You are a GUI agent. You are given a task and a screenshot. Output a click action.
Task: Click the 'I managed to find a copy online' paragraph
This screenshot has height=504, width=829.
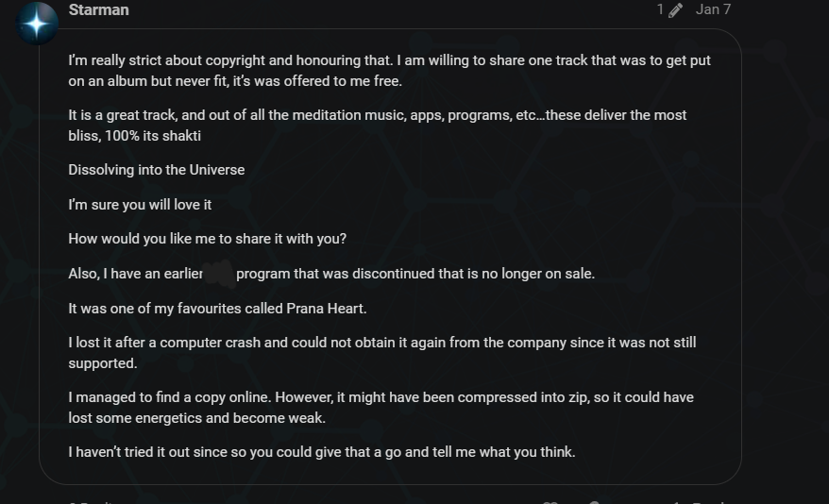[x=381, y=408]
